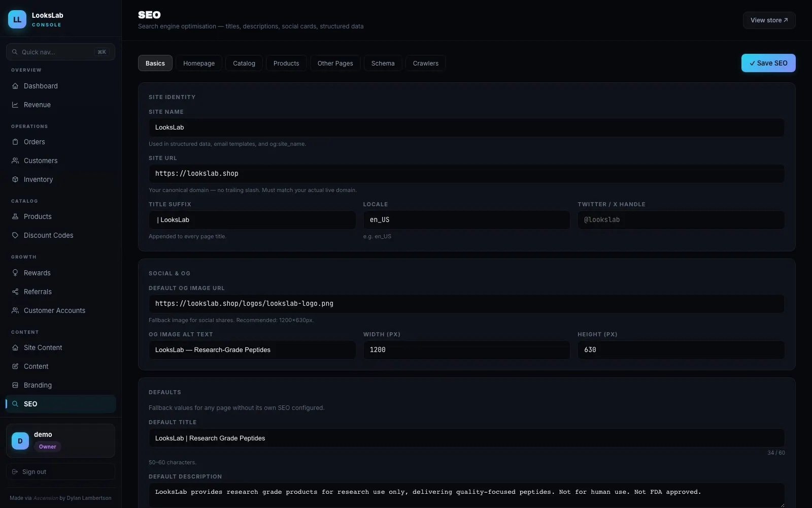
Task: Open the Schema tab
Action: (x=383, y=63)
